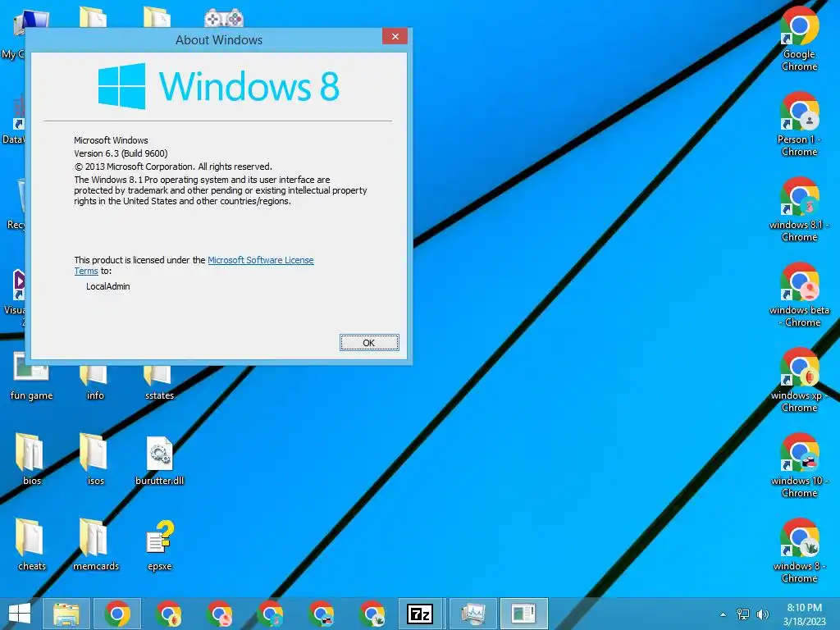Open the Start button on the taskbar
This screenshot has height=630, width=840.
click(20, 614)
